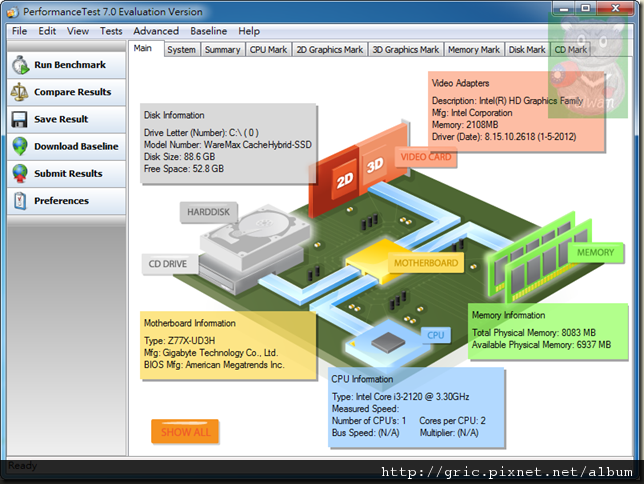Open the View menu
644x484 pixels.
(78, 31)
